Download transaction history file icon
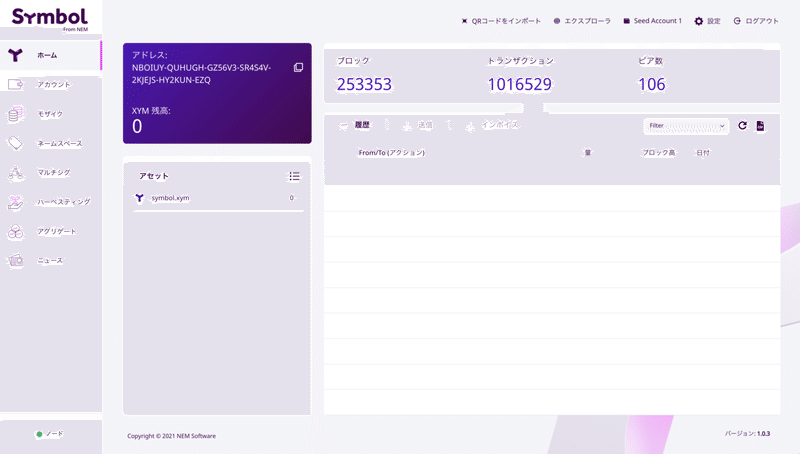 click(x=760, y=125)
